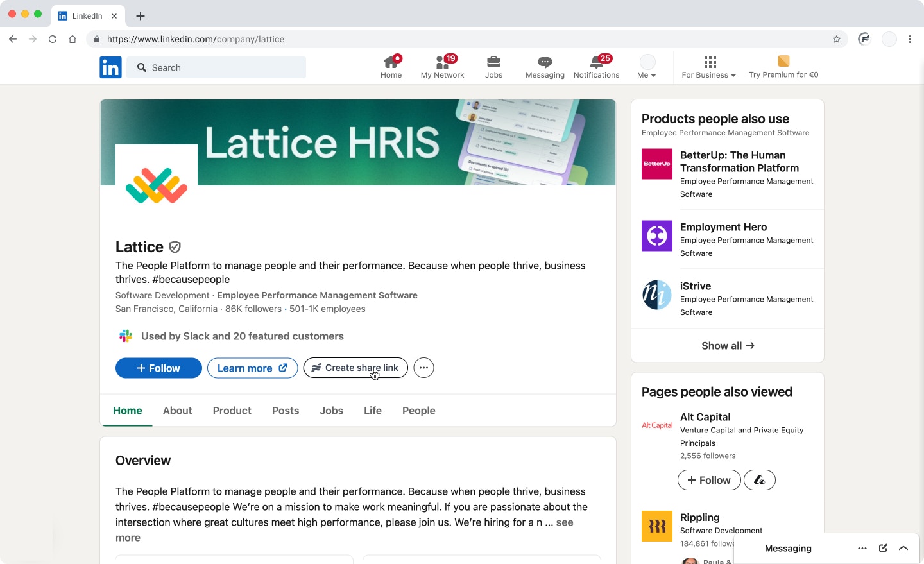Click Create share link button
The height and width of the screenshot is (564, 924).
(355, 368)
